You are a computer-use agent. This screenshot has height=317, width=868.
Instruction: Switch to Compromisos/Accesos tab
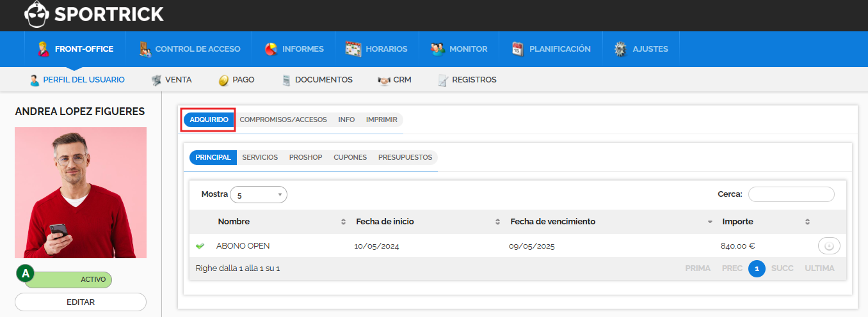tap(283, 120)
